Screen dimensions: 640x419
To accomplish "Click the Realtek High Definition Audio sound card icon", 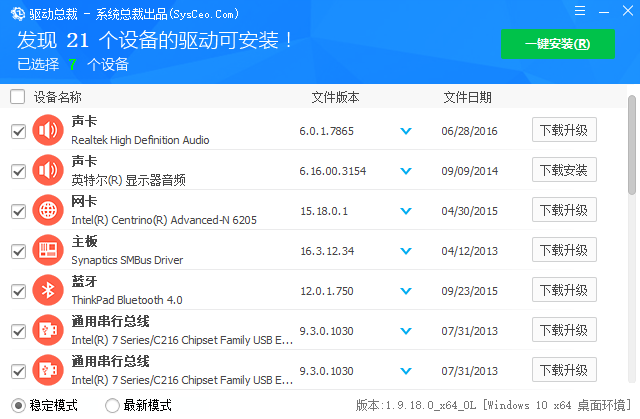I will [48, 130].
